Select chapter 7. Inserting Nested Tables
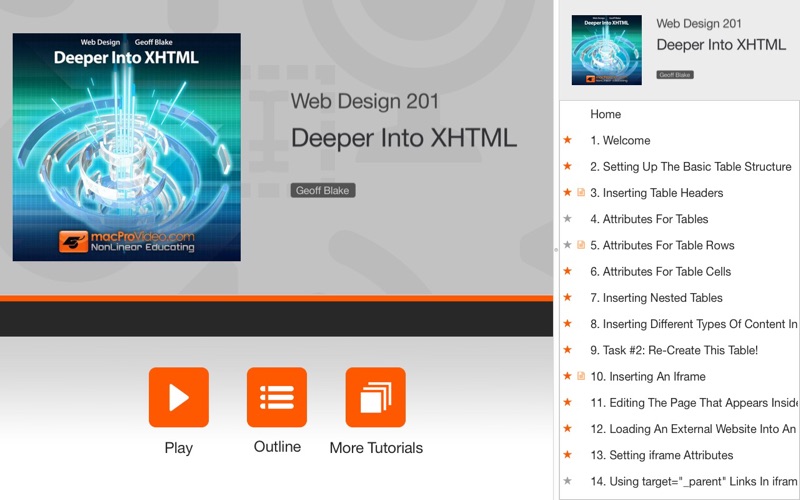Screen dimensions: 800x500 [656, 297]
